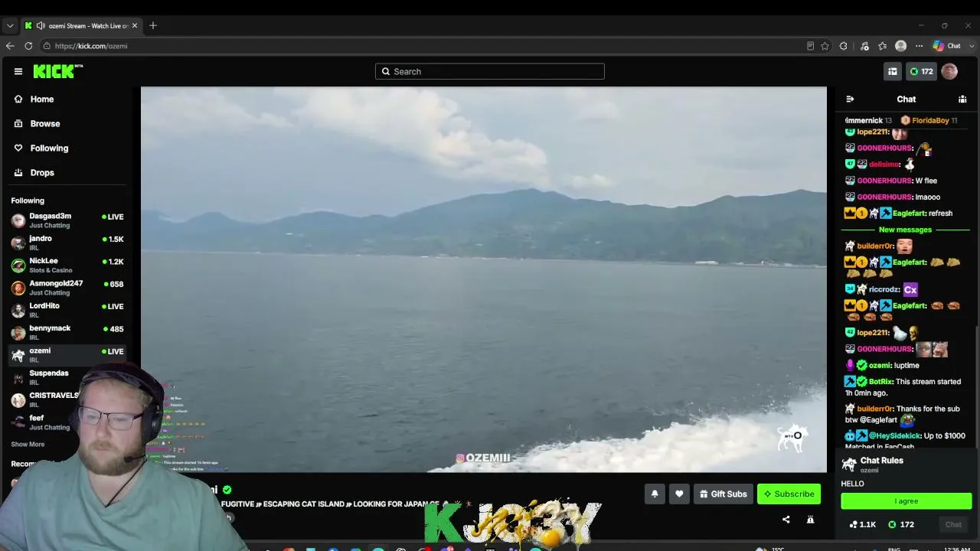Image resolution: width=980 pixels, height=551 pixels.
Task: Report the stream with the siren icon
Action: 810,520
